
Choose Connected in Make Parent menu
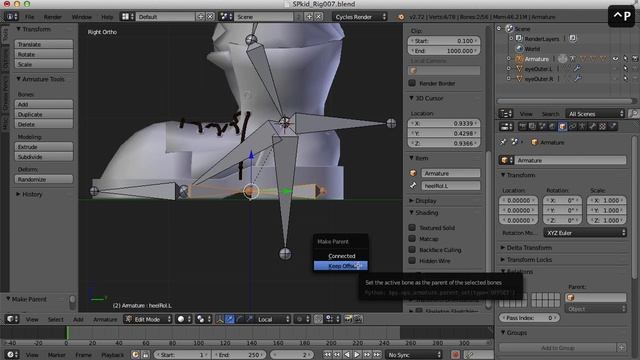341,256
